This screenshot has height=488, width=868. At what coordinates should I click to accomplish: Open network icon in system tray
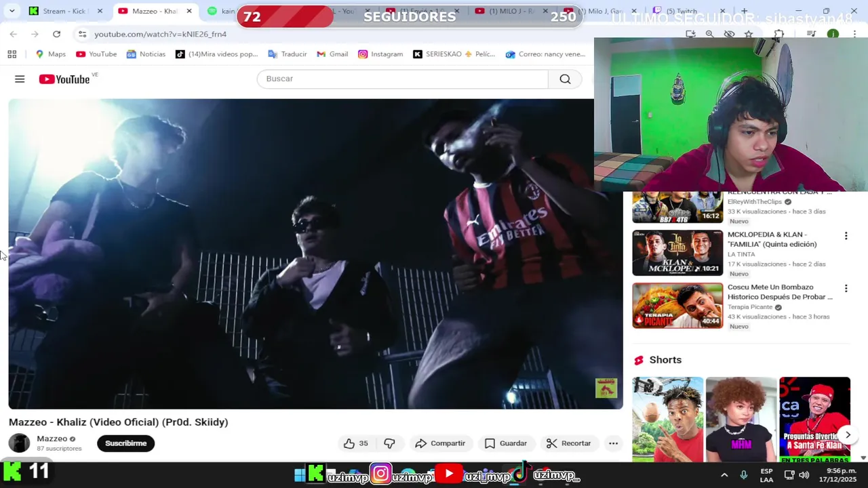(x=789, y=475)
